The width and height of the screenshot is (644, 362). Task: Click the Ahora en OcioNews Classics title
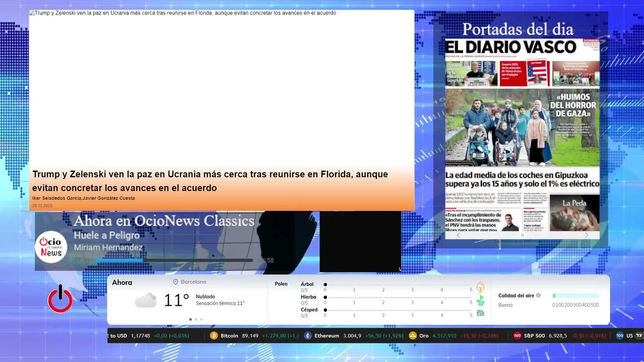[x=164, y=221]
